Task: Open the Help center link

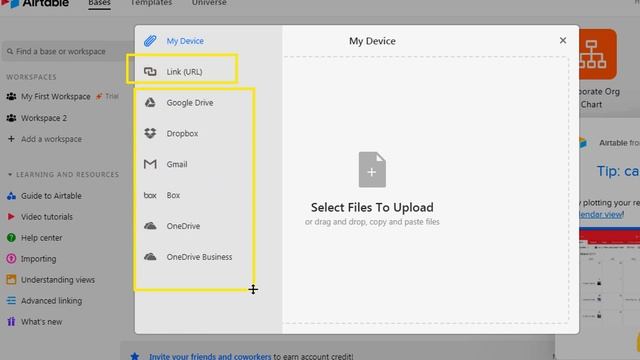Action: pyautogui.click(x=41, y=238)
